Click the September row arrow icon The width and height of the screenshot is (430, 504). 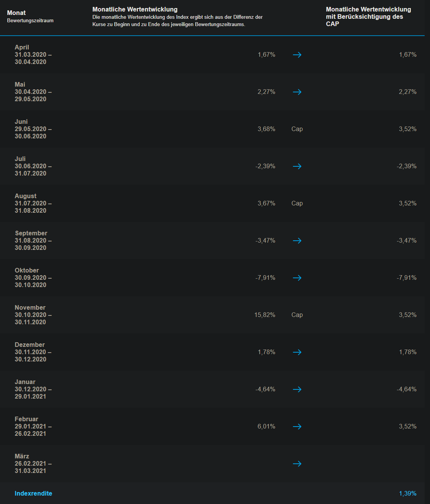(x=297, y=241)
